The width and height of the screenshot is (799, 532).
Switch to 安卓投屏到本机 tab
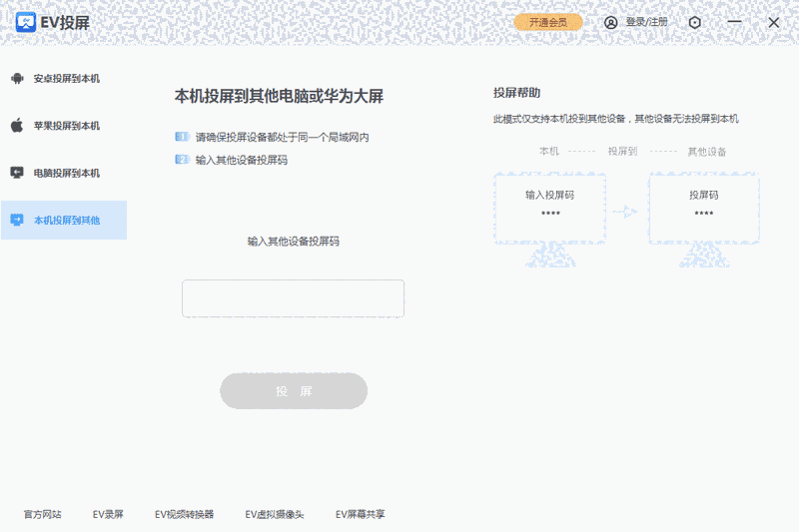tap(64, 79)
